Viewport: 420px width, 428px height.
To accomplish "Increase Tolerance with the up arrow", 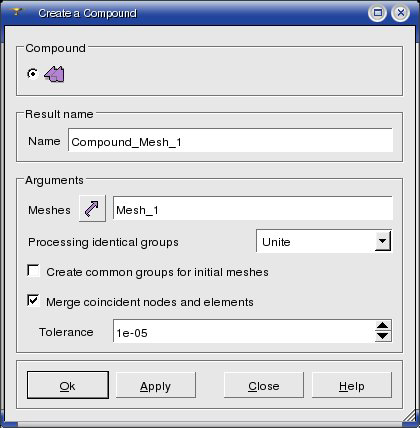I will tap(383, 325).
